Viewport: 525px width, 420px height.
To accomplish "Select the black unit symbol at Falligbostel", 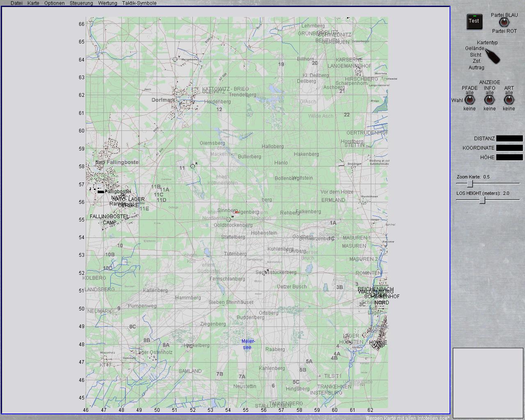I will [x=100, y=192].
